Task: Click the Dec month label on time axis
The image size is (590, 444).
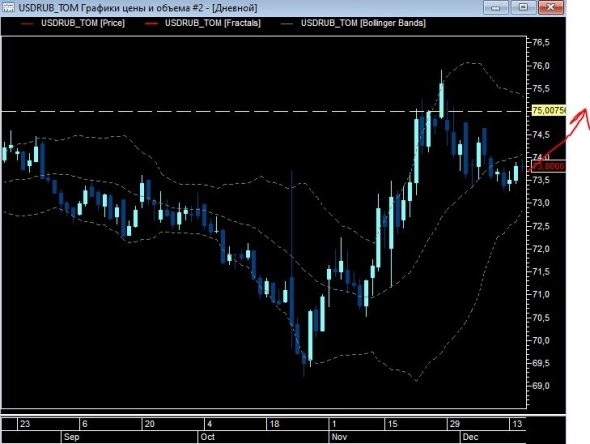Action: pyautogui.click(x=470, y=437)
